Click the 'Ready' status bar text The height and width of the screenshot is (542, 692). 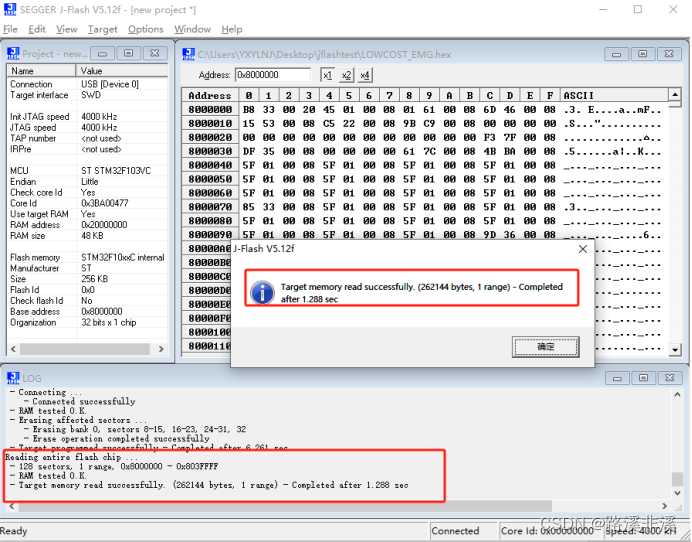14,531
